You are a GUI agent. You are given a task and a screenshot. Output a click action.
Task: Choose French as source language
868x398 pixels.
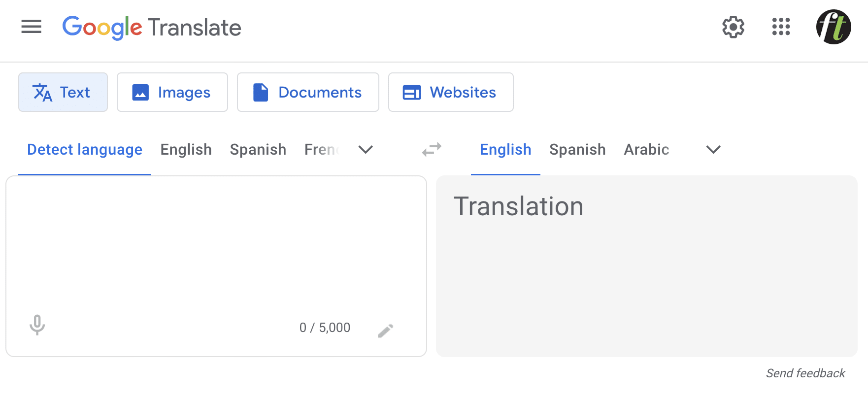pyautogui.click(x=322, y=150)
